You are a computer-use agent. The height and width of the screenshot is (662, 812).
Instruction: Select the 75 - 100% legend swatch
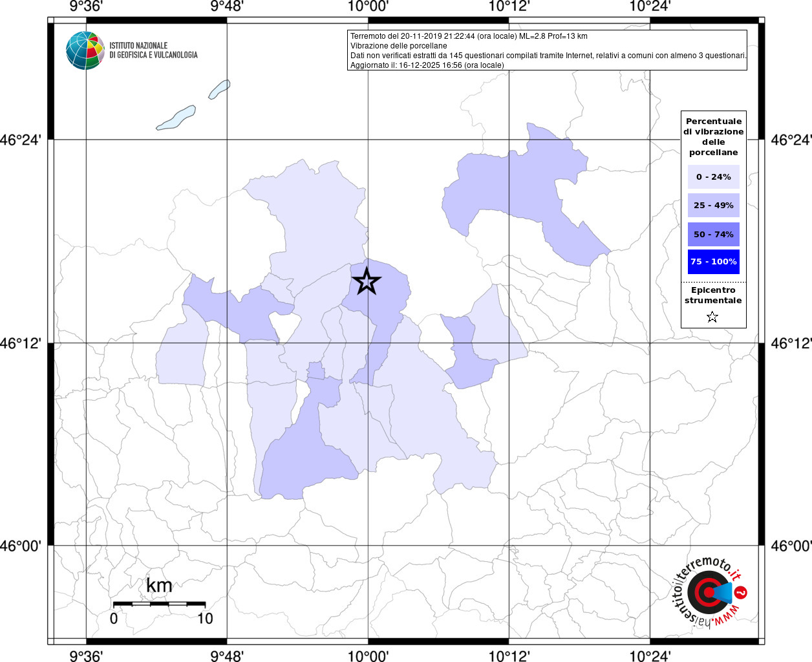[x=714, y=262]
